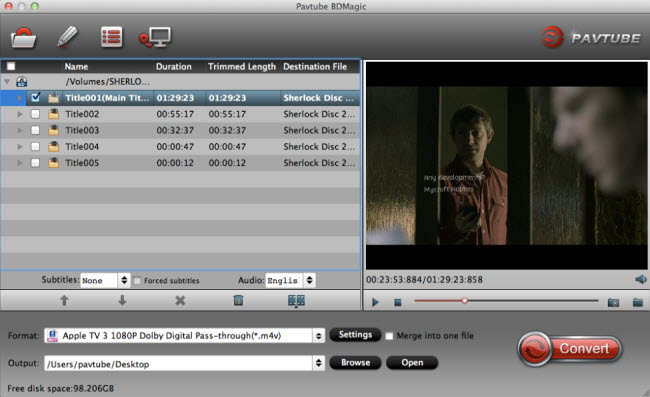Click the monitor search device icon

[155, 37]
